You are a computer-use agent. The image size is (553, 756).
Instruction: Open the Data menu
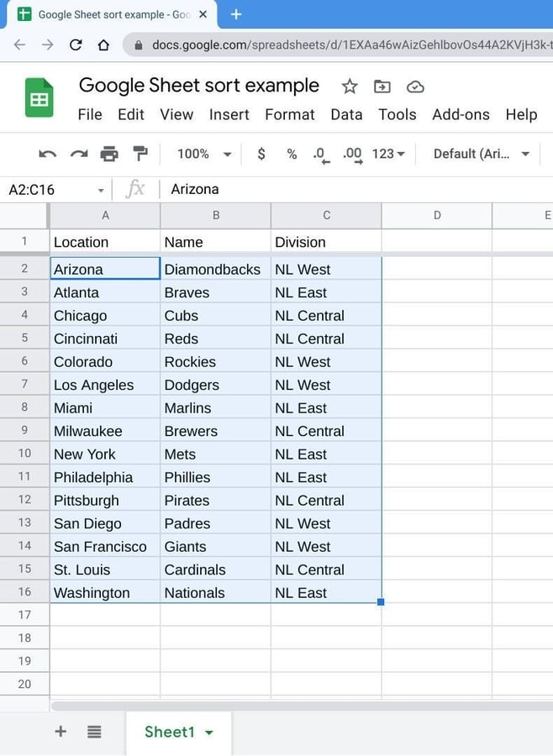point(346,114)
